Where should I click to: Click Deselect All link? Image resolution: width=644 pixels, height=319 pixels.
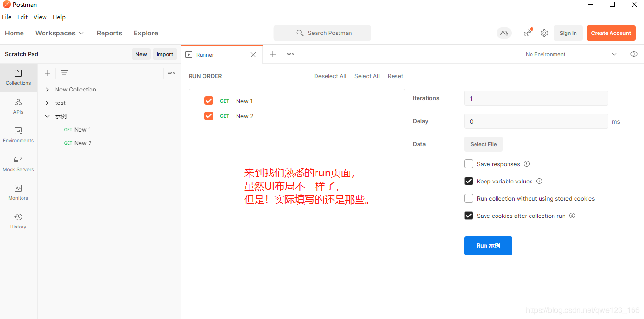(330, 76)
